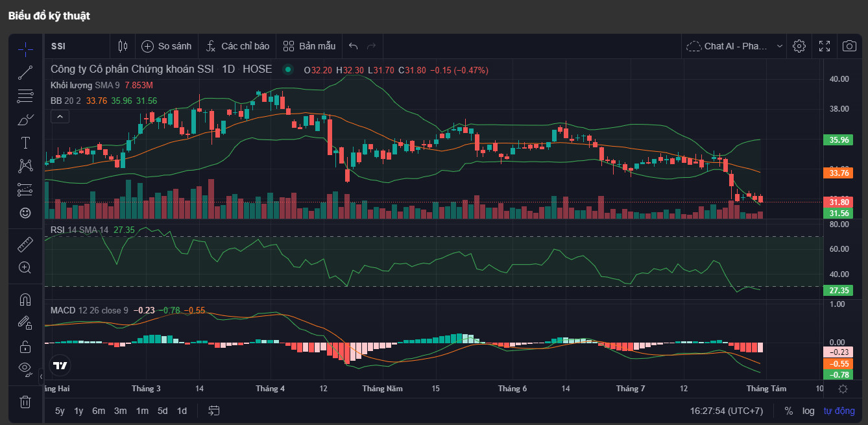Screen dimensions: 868x425
Task: Select the zoom in tool
Action: coord(25,267)
